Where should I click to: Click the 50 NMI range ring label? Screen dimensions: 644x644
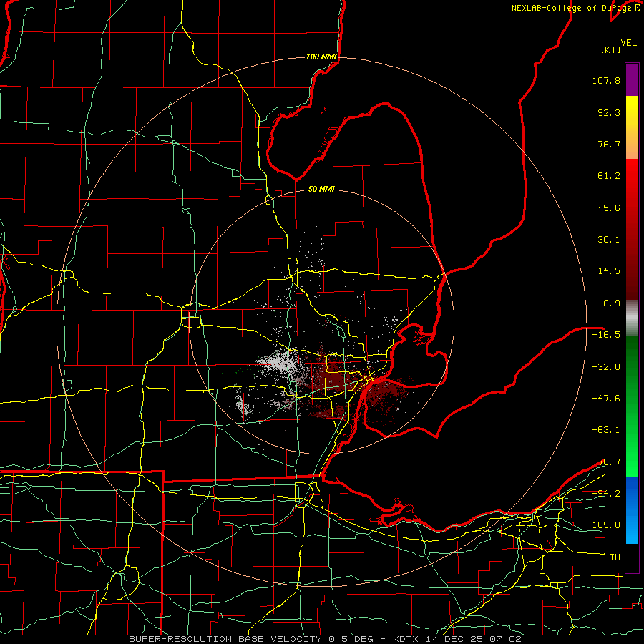[x=321, y=189]
